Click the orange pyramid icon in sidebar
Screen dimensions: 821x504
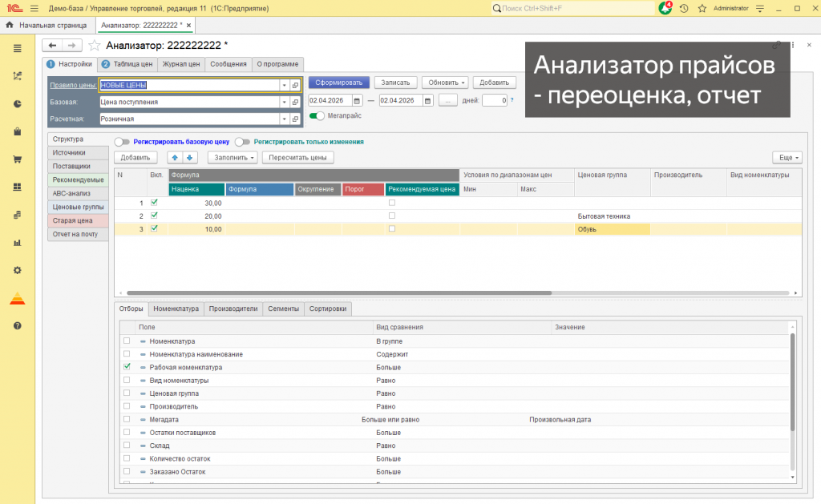(x=16, y=296)
